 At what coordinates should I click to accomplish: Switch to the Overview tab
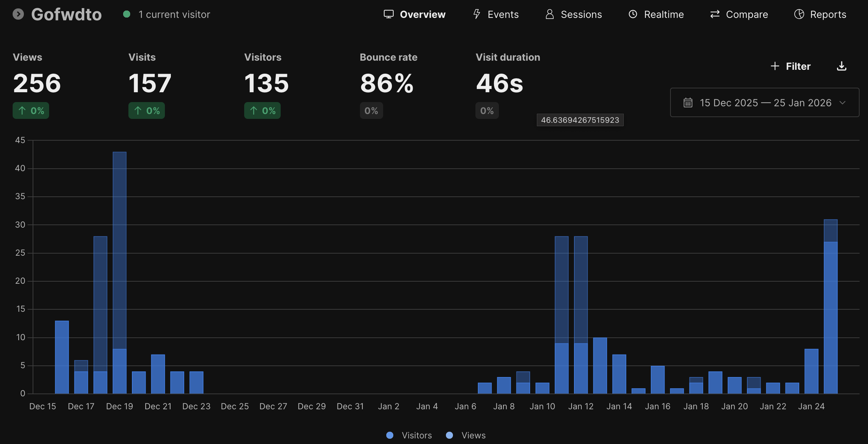tap(423, 14)
